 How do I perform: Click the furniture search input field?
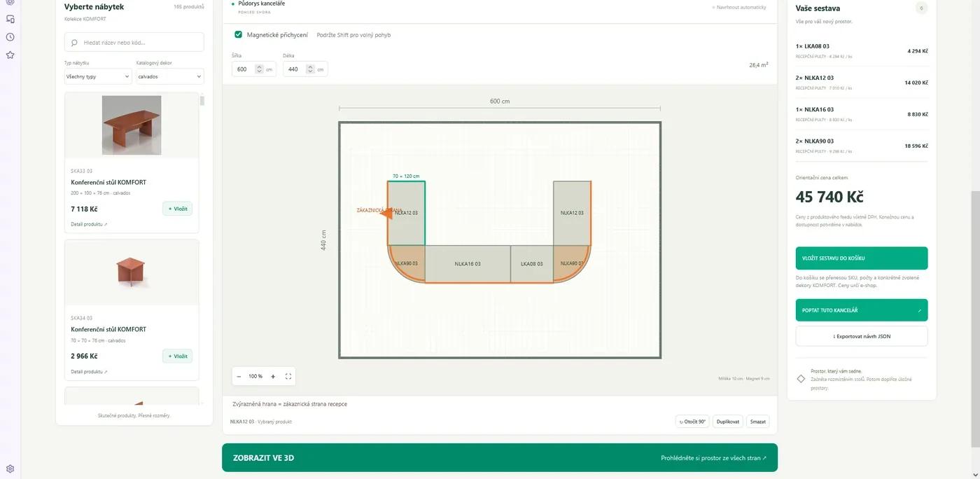pyautogui.click(x=134, y=42)
